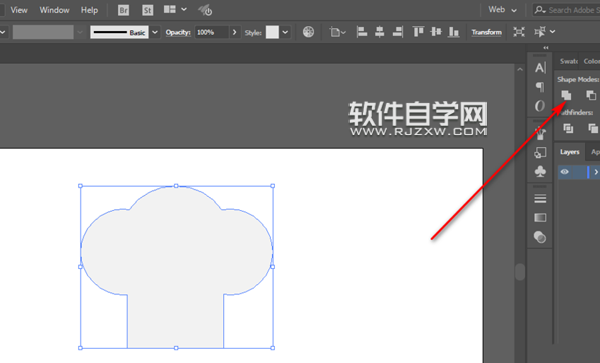Collapse panels with double-arrow icon
The width and height of the screenshot is (600, 363).
(546, 48)
